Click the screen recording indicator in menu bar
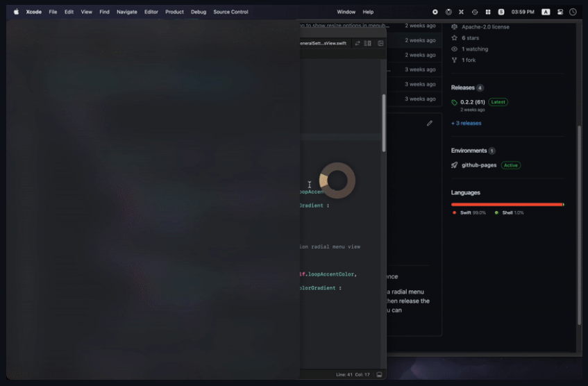Viewport: 588px width, 386px height. (x=435, y=12)
